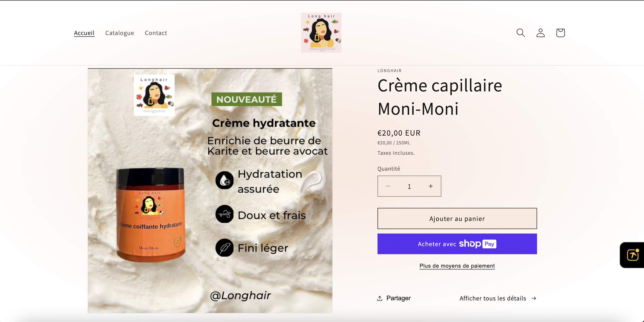Image resolution: width=644 pixels, height=322 pixels.
Task: Open the shopping cart icon
Action: click(x=560, y=33)
